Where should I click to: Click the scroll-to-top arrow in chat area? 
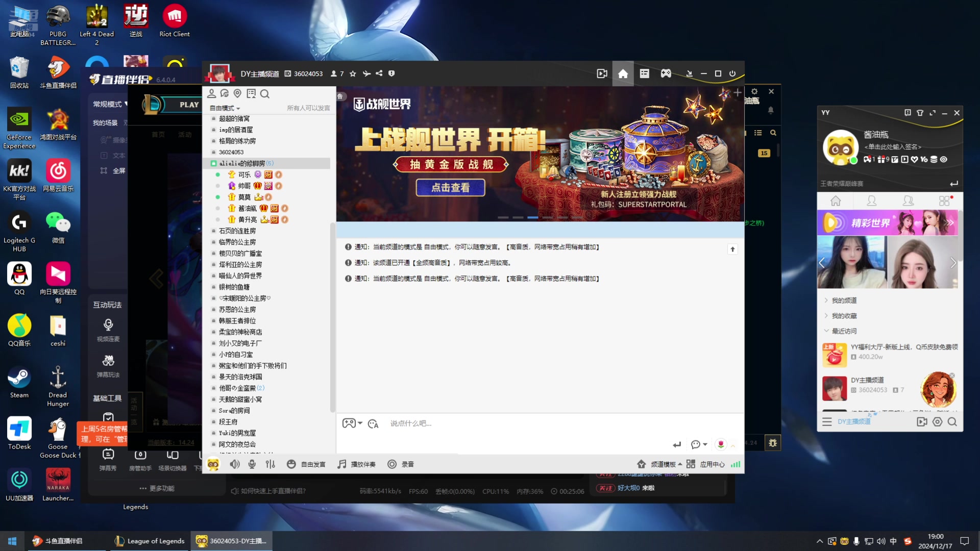point(732,249)
